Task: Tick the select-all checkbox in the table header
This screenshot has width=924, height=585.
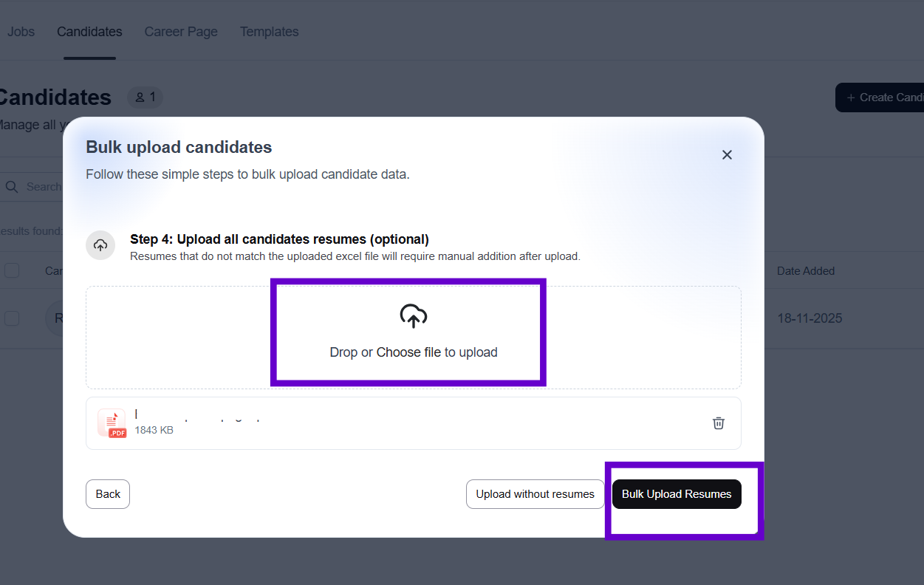Action: [x=12, y=270]
